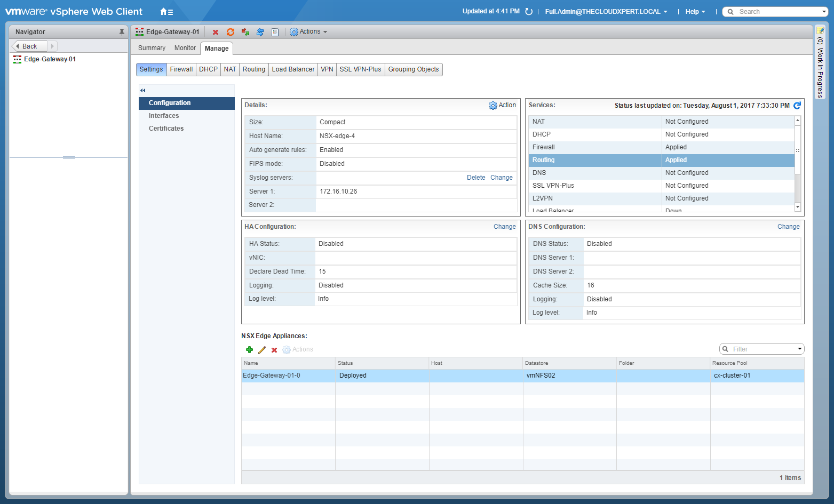Open the vSphere home menu icon

[166, 12]
